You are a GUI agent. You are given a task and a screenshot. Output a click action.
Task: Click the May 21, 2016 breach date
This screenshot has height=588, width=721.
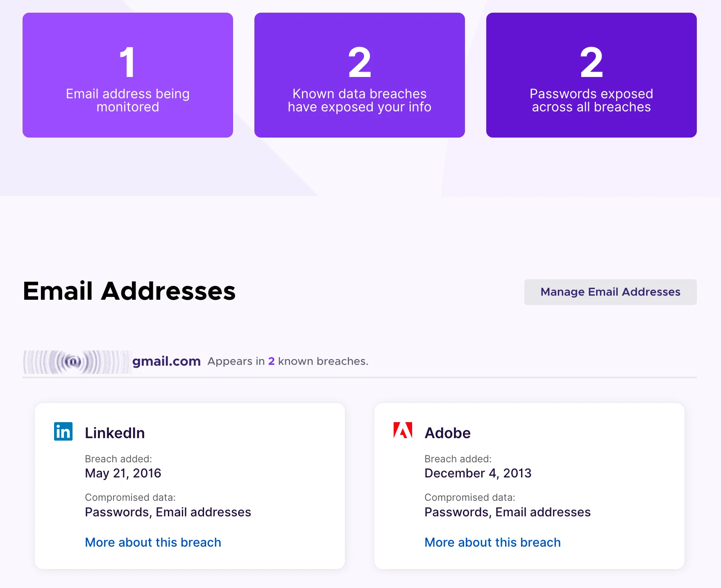pyautogui.click(x=123, y=473)
